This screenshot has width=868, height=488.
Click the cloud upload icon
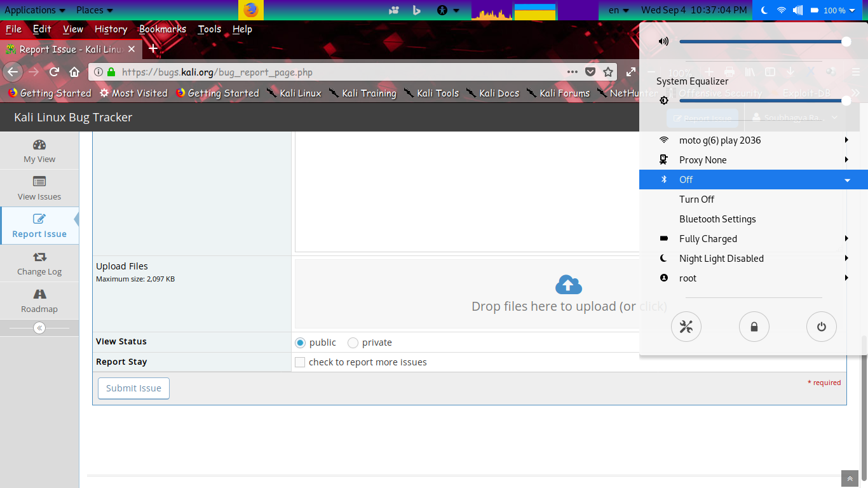point(569,285)
